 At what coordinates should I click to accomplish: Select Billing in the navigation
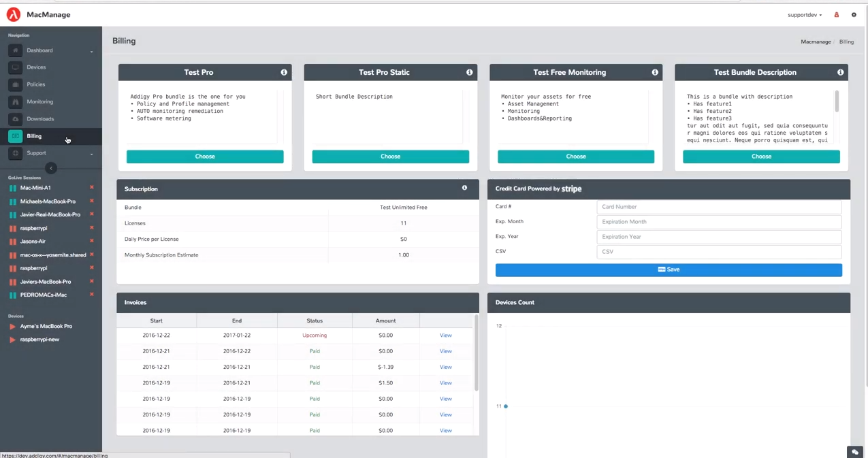[x=34, y=136]
